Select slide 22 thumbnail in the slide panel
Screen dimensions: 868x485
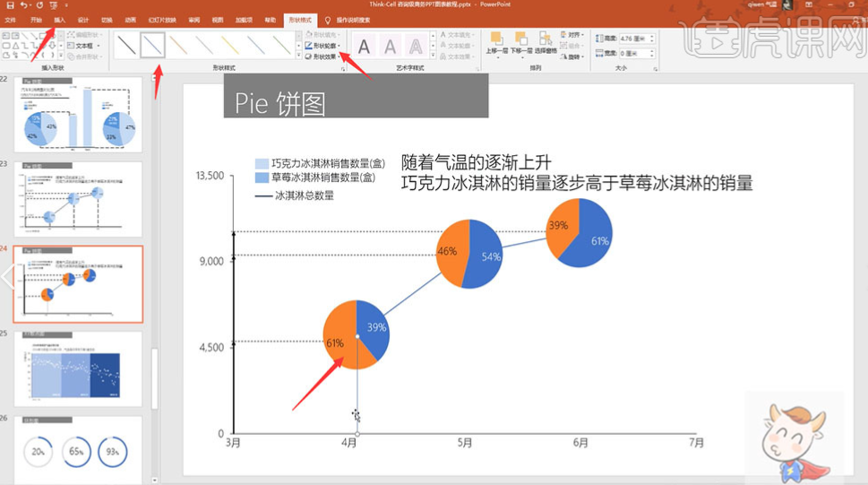click(77, 115)
